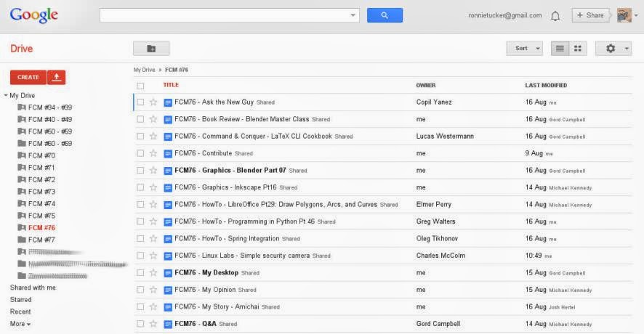Star the Graphics Inkscape Pt16 document

click(x=153, y=187)
